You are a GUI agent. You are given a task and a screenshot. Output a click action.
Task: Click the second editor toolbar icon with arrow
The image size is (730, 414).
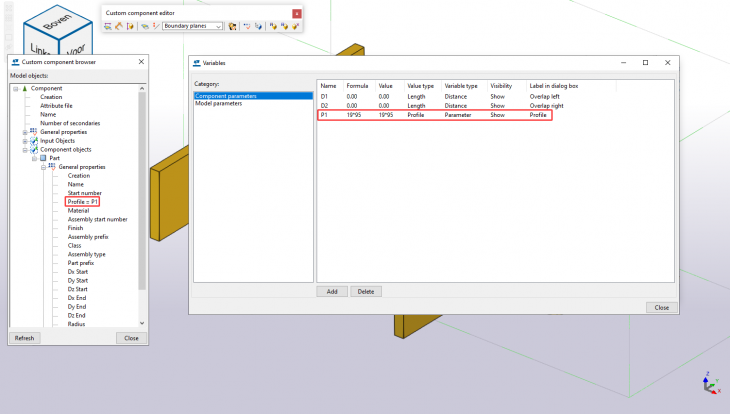120,27
